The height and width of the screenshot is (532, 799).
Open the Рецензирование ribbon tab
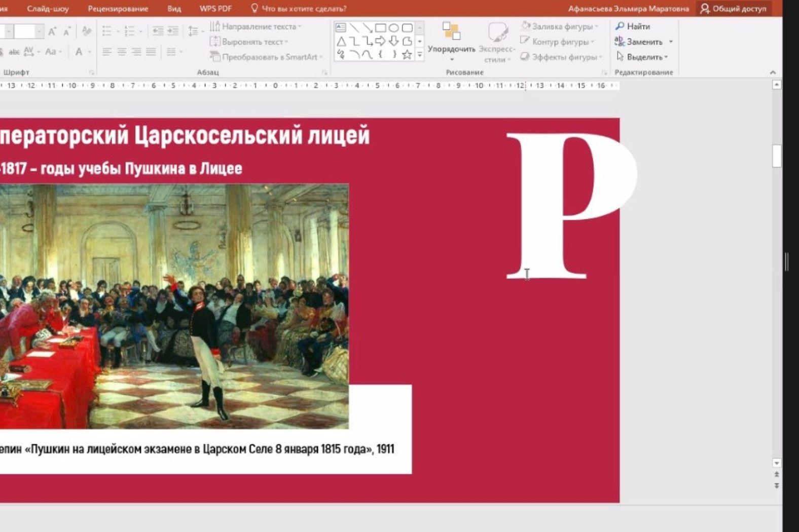pyautogui.click(x=118, y=9)
